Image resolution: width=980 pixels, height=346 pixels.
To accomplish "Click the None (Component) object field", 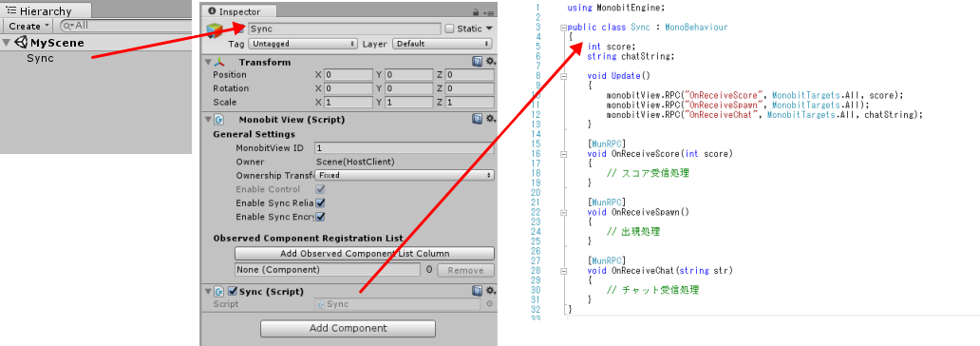I will (x=328, y=270).
